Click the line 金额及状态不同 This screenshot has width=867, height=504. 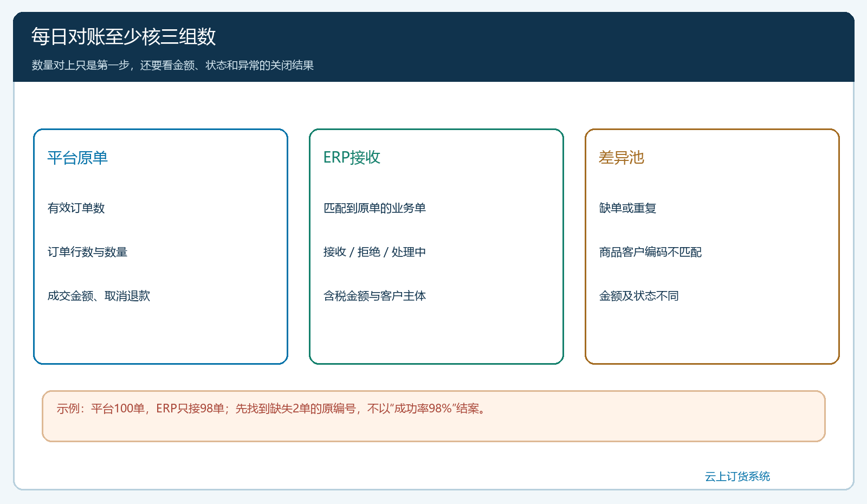click(639, 296)
